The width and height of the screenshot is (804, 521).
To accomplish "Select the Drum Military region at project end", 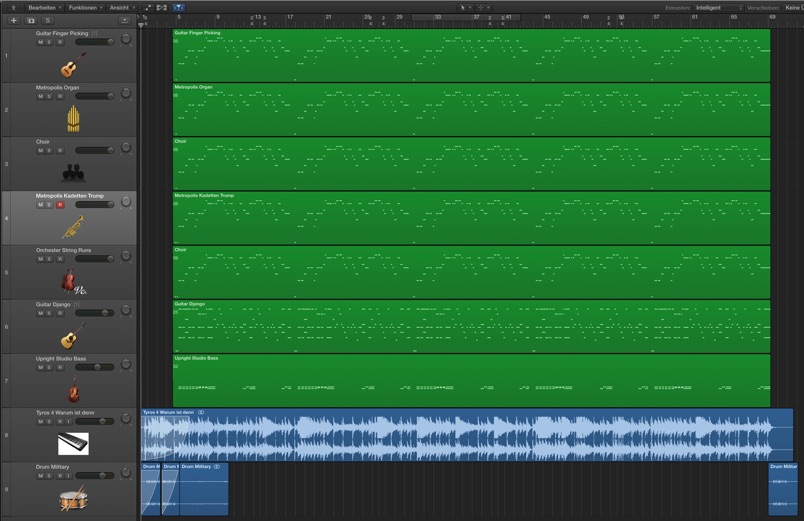I will (783, 489).
